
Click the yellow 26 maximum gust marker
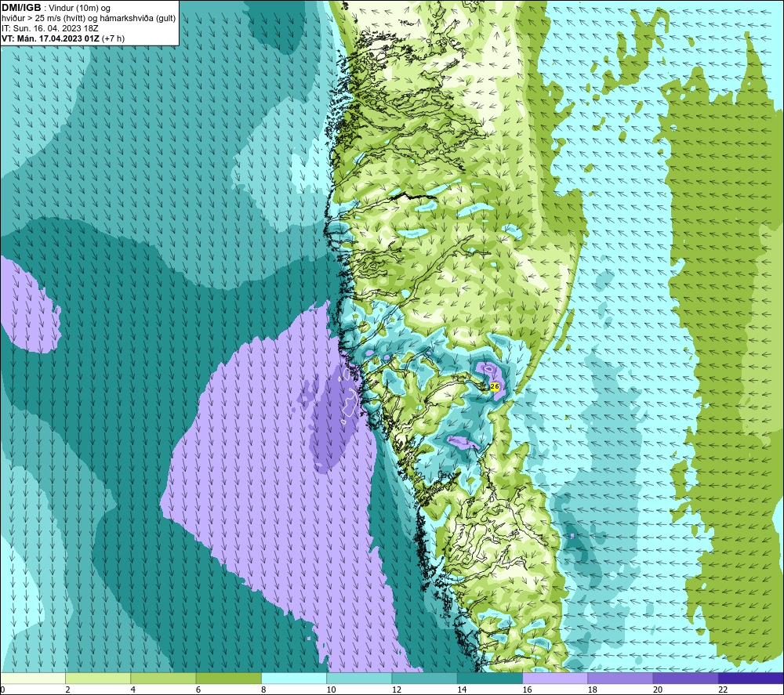click(495, 386)
